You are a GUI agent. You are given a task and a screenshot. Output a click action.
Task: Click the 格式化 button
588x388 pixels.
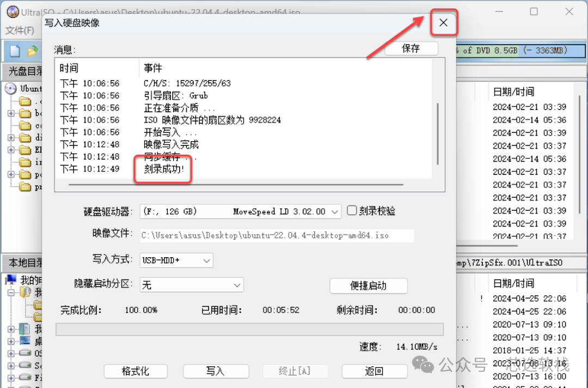[x=136, y=371]
